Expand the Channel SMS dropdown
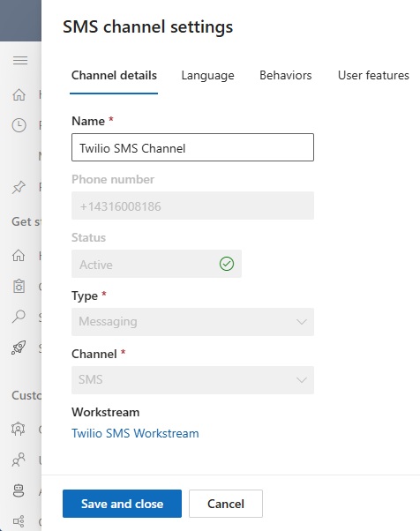420x531 pixels. 192,379
